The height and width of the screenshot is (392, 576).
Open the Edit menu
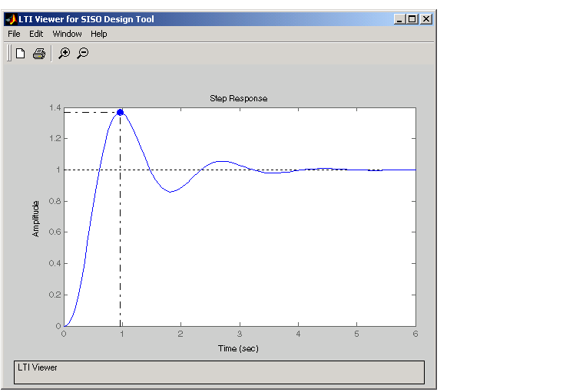(x=36, y=34)
